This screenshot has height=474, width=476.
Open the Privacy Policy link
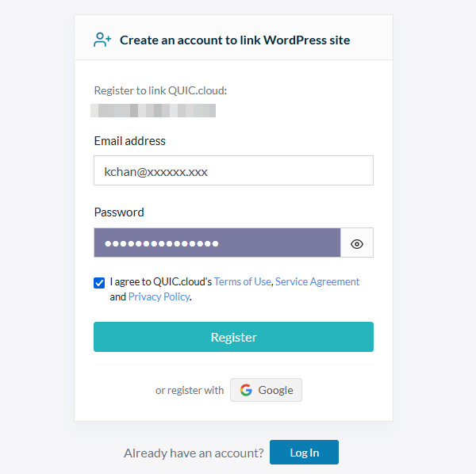159,296
